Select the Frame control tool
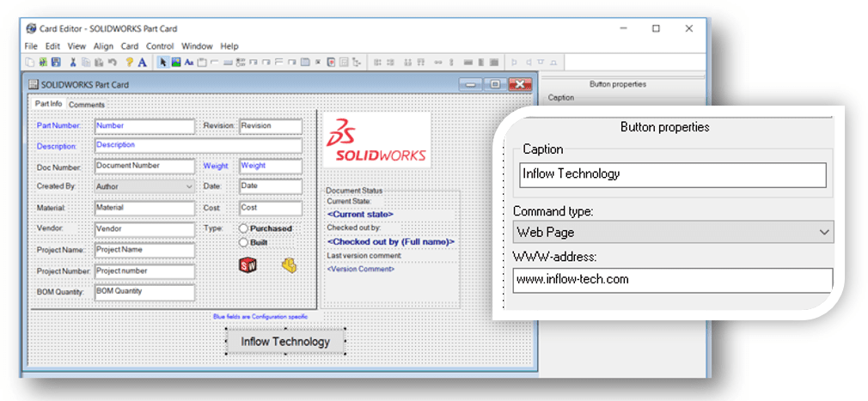The width and height of the screenshot is (868, 401). pos(201,63)
